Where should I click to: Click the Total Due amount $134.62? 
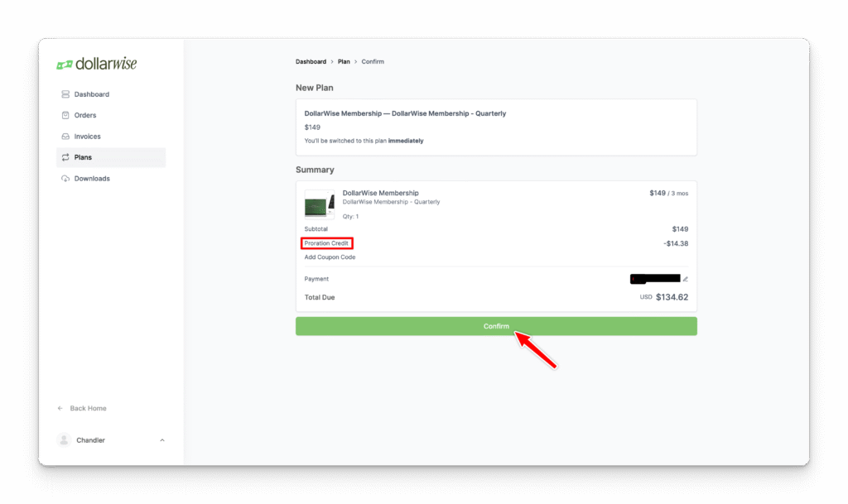click(x=672, y=297)
